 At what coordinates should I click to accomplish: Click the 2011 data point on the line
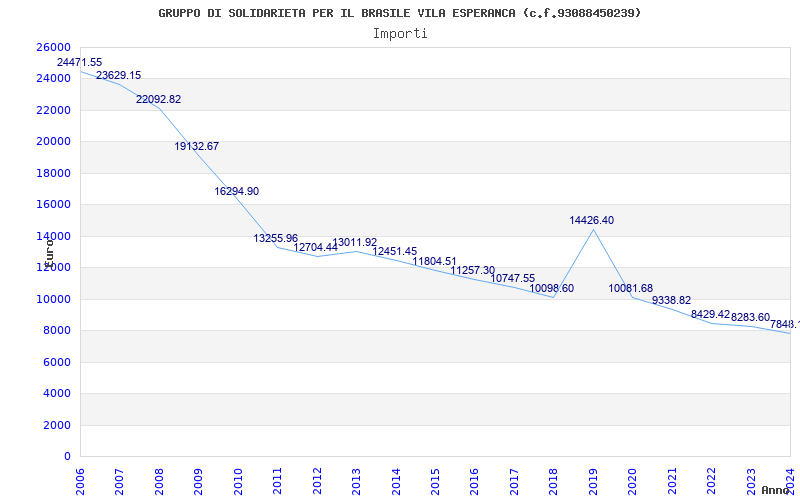[278, 247]
